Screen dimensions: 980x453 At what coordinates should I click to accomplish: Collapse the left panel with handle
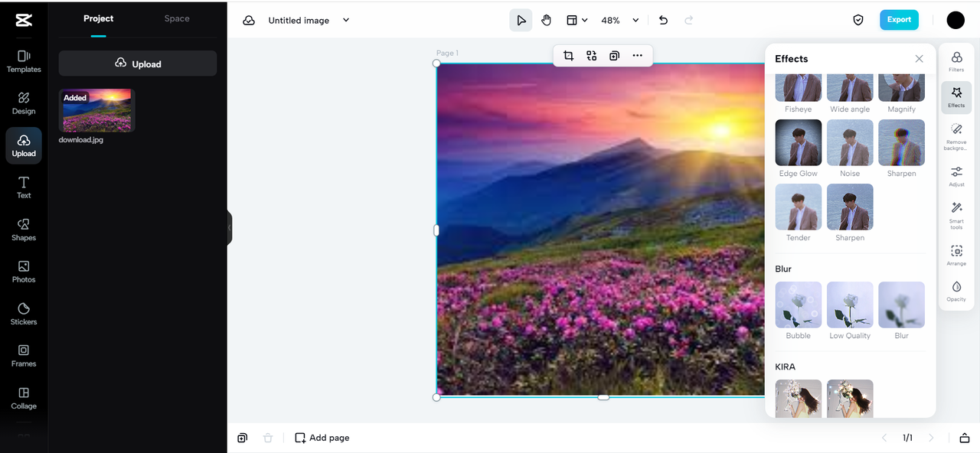(x=229, y=228)
